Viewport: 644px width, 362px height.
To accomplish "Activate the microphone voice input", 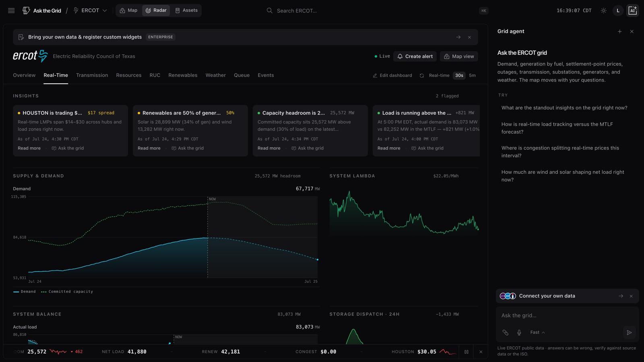I will pyautogui.click(x=519, y=333).
